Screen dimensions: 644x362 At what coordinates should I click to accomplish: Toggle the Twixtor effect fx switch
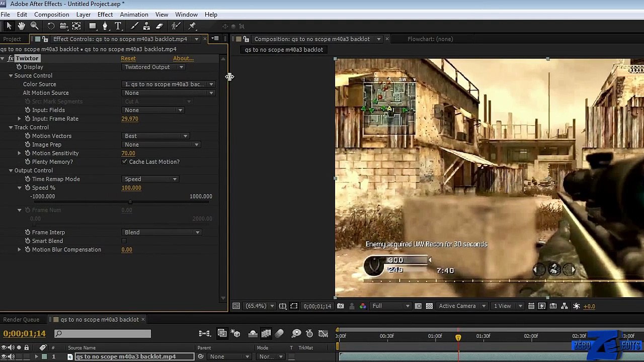tap(10, 59)
